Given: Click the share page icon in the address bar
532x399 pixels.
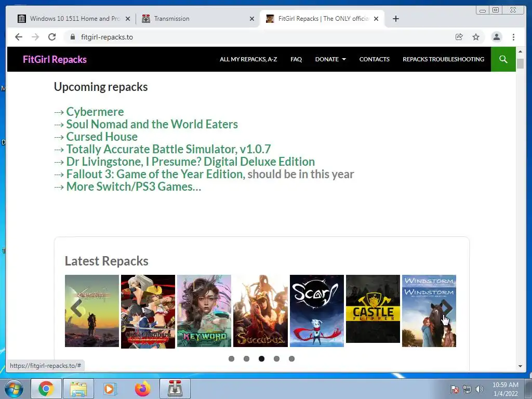Looking at the screenshot, I should coord(459,37).
